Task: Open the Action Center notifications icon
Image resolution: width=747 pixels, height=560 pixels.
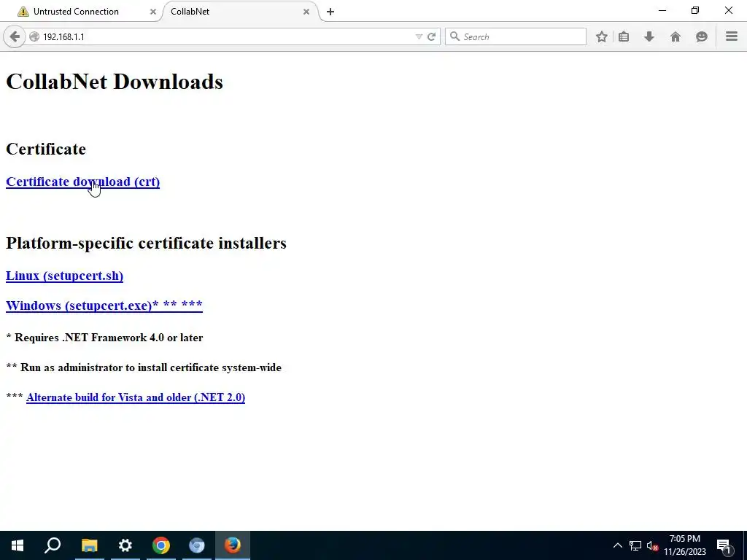Action: (724, 545)
